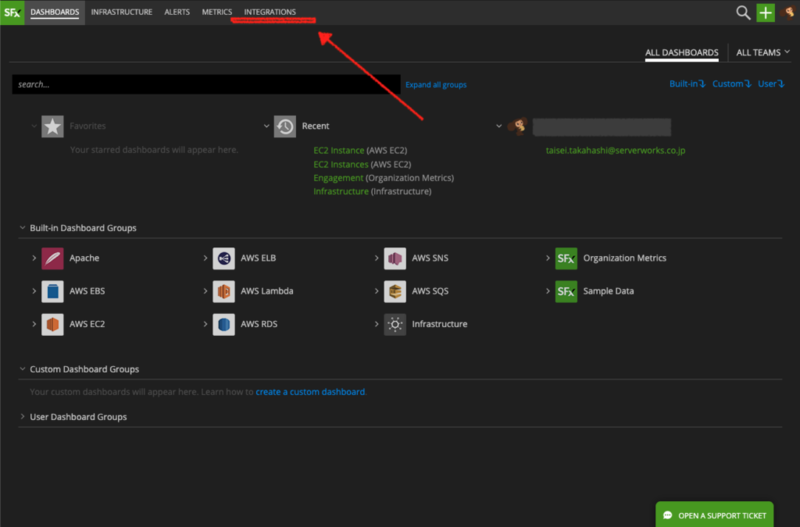Open the ALERTS menu
This screenshot has width=800, height=527.
[177, 12]
